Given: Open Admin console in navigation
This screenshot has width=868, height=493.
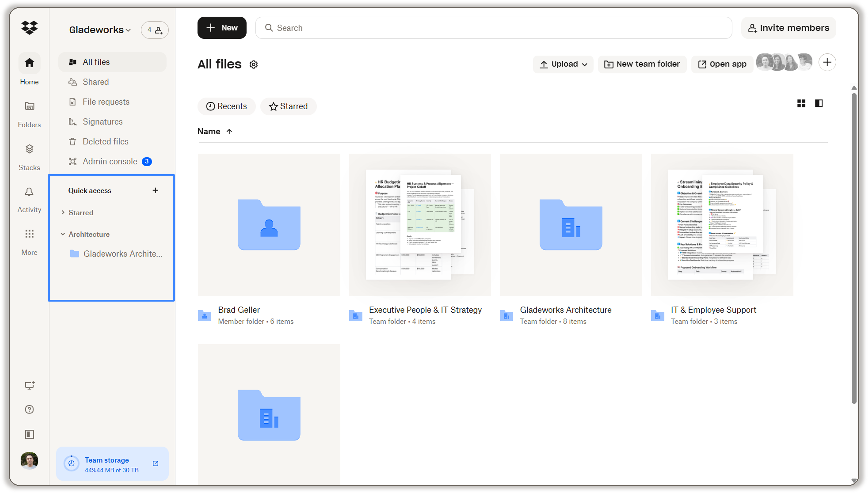Looking at the screenshot, I should coord(112,162).
